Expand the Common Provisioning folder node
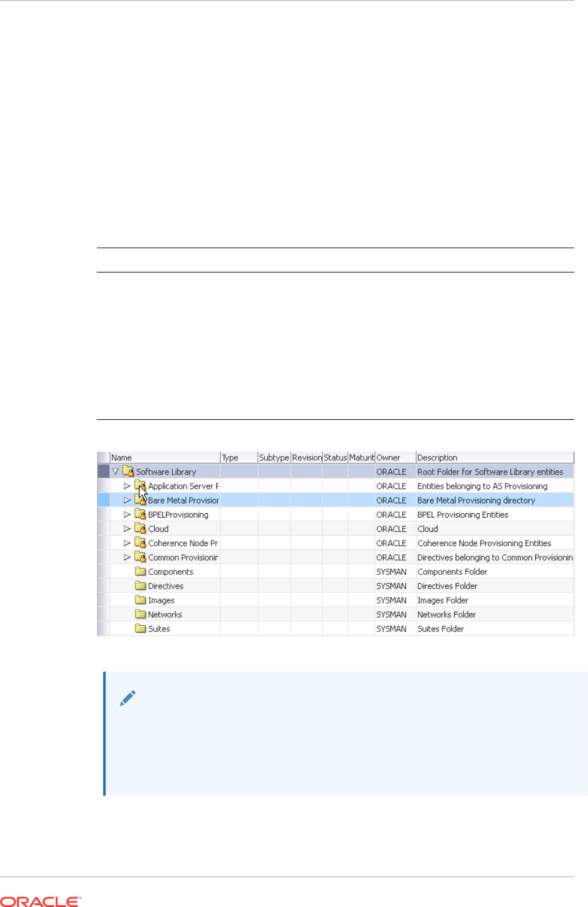This screenshot has width=588, height=907. [127, 557]
